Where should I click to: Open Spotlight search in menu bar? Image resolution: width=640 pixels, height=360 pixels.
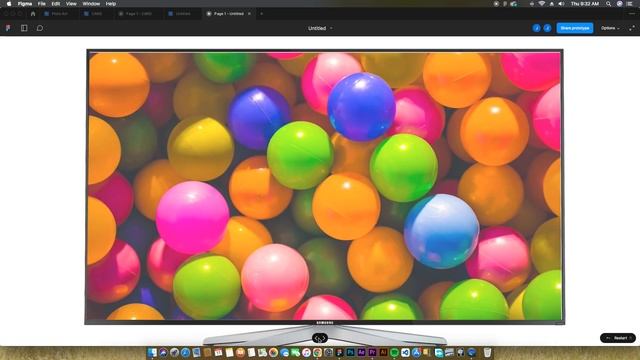coord(609,4)
